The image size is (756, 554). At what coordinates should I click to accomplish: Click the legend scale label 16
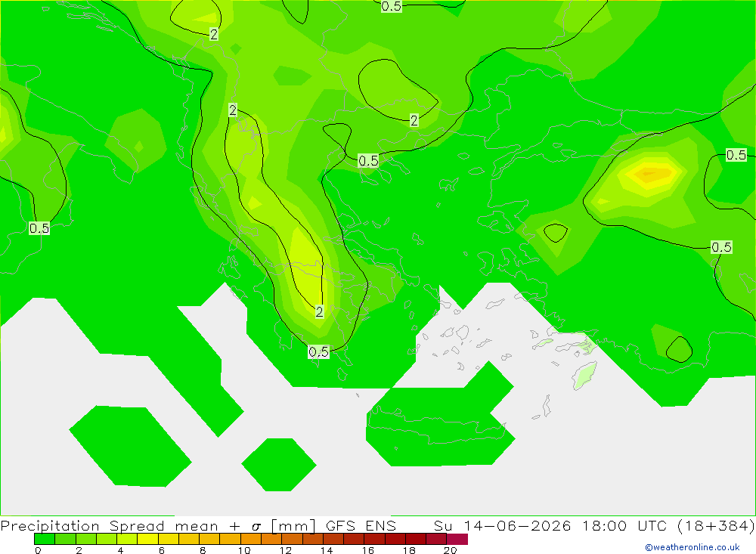[x=368, y=550]
